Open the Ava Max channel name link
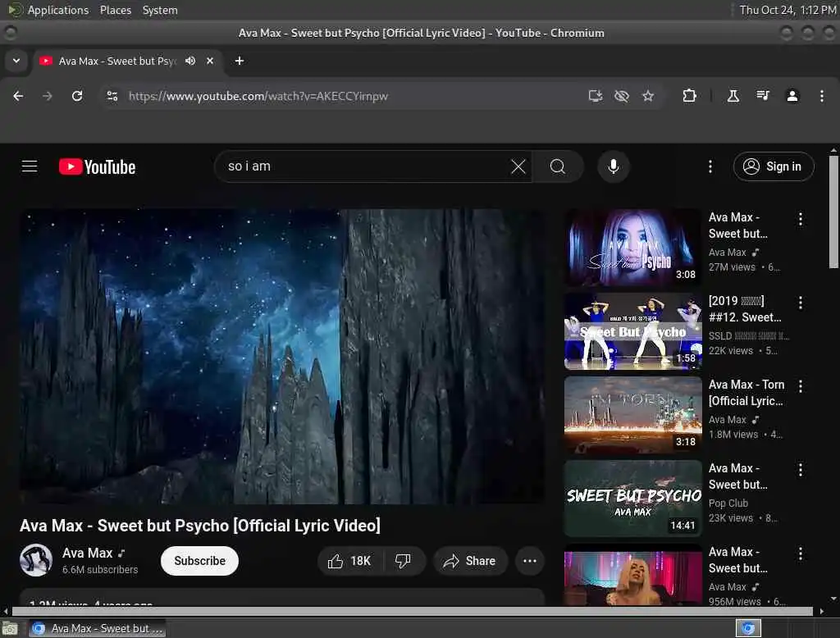Screen dimensions: 840x638 (87, 553)
